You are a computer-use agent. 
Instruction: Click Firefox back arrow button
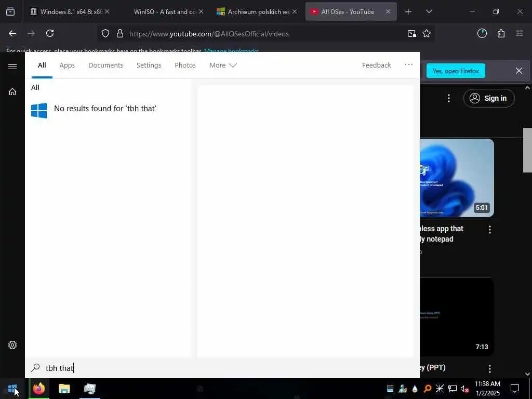click(x=12, y=34)
